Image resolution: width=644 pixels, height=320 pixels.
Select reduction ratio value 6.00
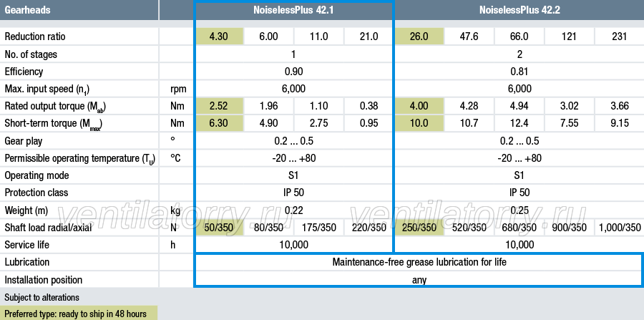point(268,37)
